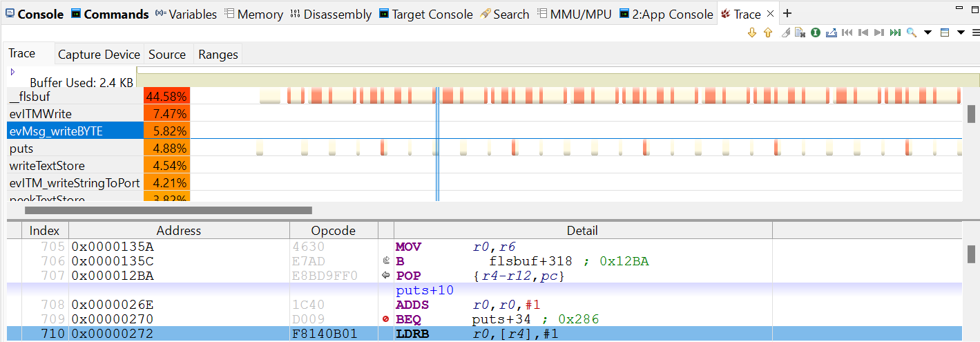Viewport: 980px width, 342px height.
Task: Click the horizontal scrollbar under function list
Action: (x=169, y=210)
